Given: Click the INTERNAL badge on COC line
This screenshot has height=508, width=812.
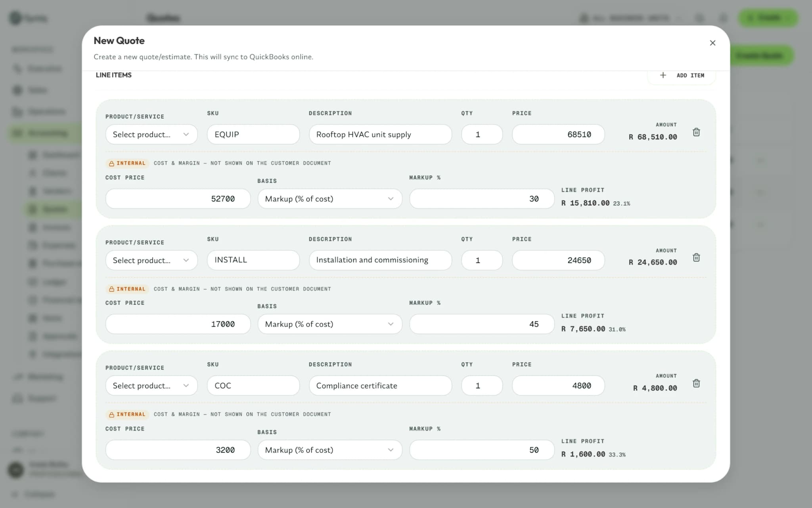Looking at the screenshot, I should (x=127, y=414).
